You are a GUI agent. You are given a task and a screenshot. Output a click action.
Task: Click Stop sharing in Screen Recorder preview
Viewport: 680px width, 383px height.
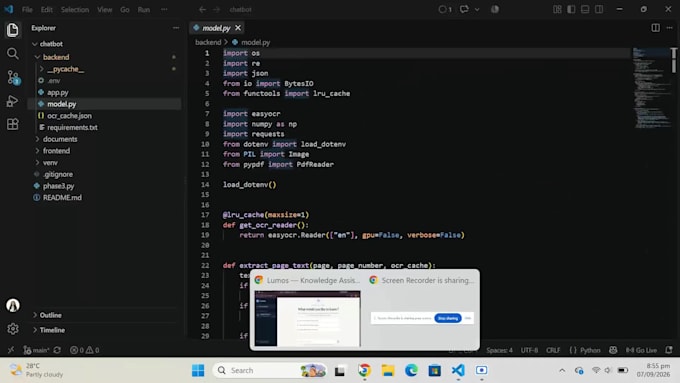448,318
